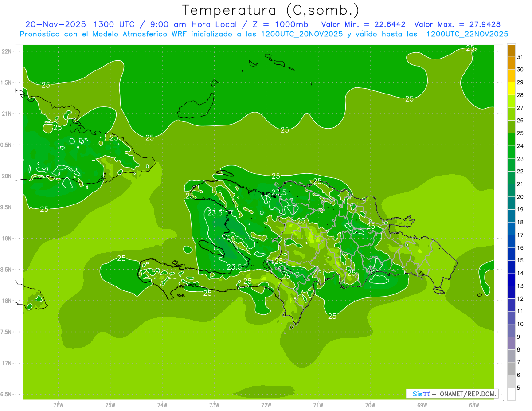532x411 pixels.
Task: Select the "Z = 1000mb" level text
Action: pyautogui.click(x=280, y=24)
